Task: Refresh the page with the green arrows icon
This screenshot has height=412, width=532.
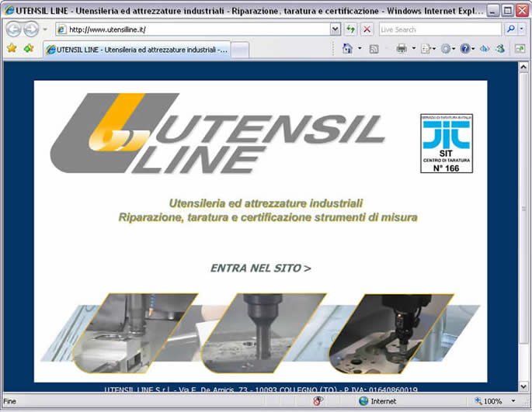Action: 351,29
